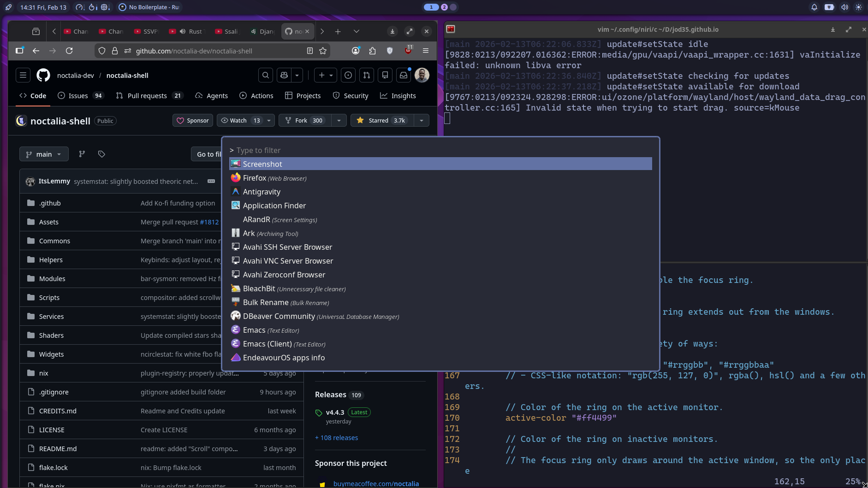868x488 pixels.
Task: Select DBeaver Community in the launcher
Action: click(x=440, y=316)
